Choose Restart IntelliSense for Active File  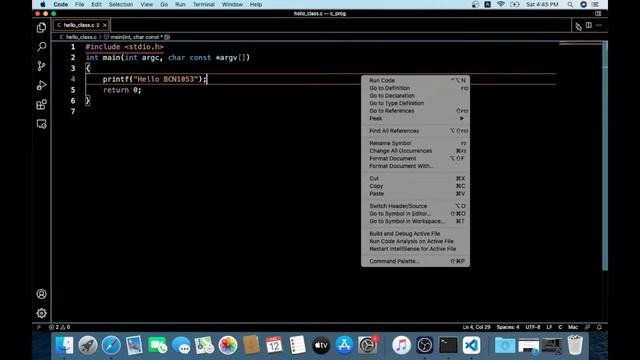tap(416, 249)
